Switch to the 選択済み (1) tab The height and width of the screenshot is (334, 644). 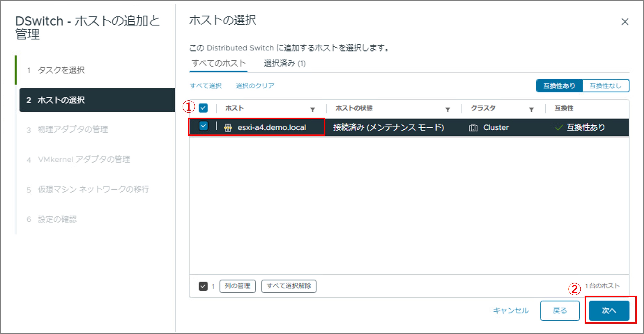click(285, 63)
